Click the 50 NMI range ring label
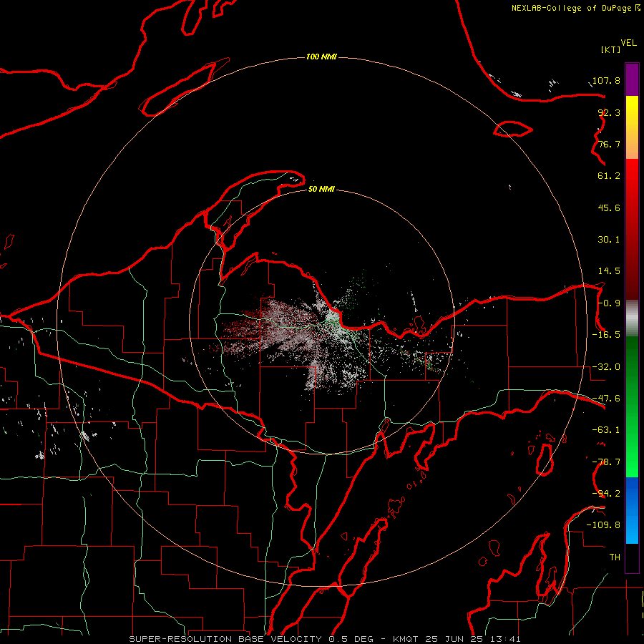644x644 pixels. (321, 190)
